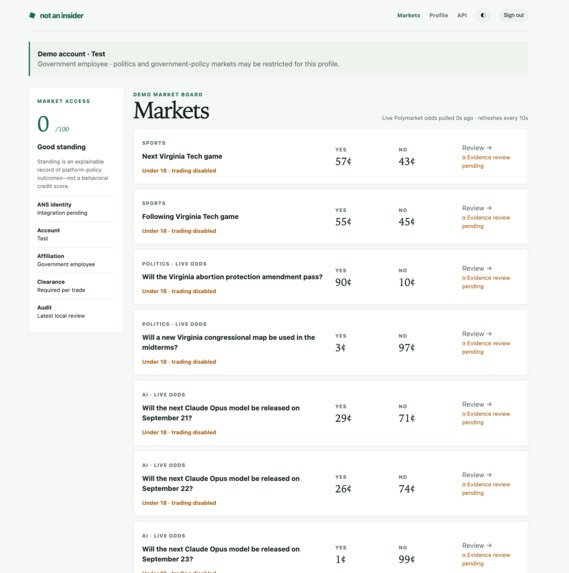The width and height of the screenshot is (569, 573).
Task: Click the market access score 0
Action: [x=43, y=124]
